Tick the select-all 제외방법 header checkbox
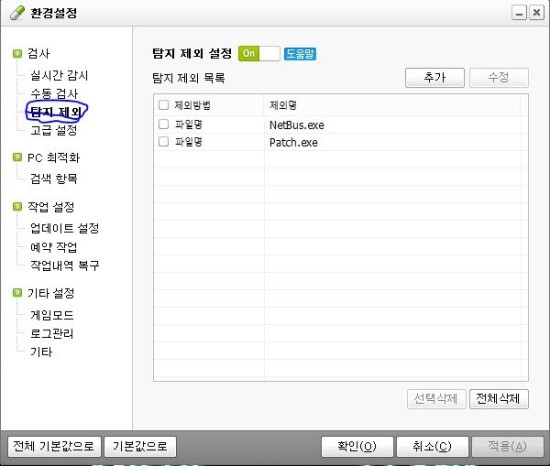Image resolution: width=550 pixels, height=466 pixels. [x=163, y=105]
